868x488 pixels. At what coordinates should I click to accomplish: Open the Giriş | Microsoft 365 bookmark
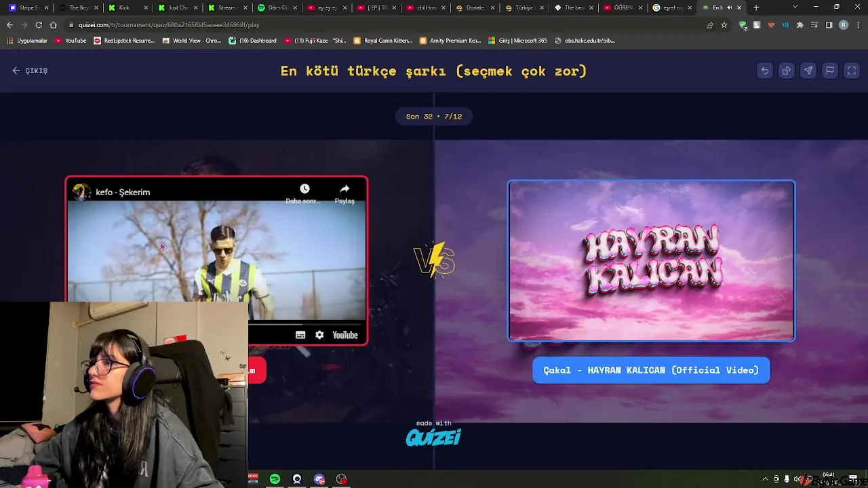[x=517, y=41]
